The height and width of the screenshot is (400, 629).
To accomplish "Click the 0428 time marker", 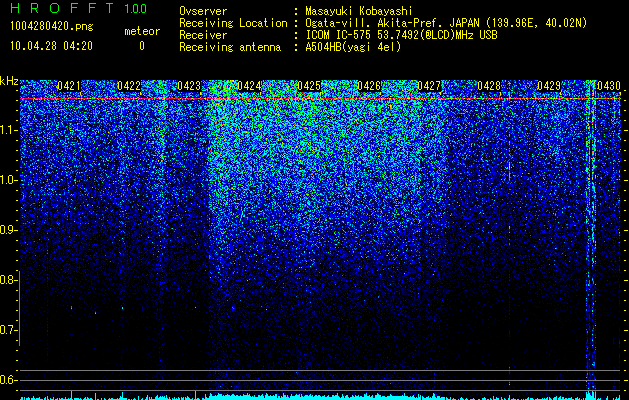I will tap(489, 86).
